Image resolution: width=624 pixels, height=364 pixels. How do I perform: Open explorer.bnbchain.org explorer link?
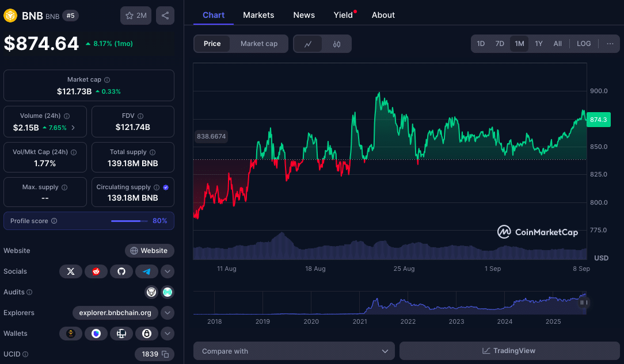[115, 313]
